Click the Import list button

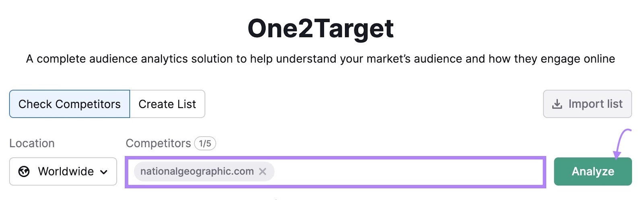(x=587, y=104)
